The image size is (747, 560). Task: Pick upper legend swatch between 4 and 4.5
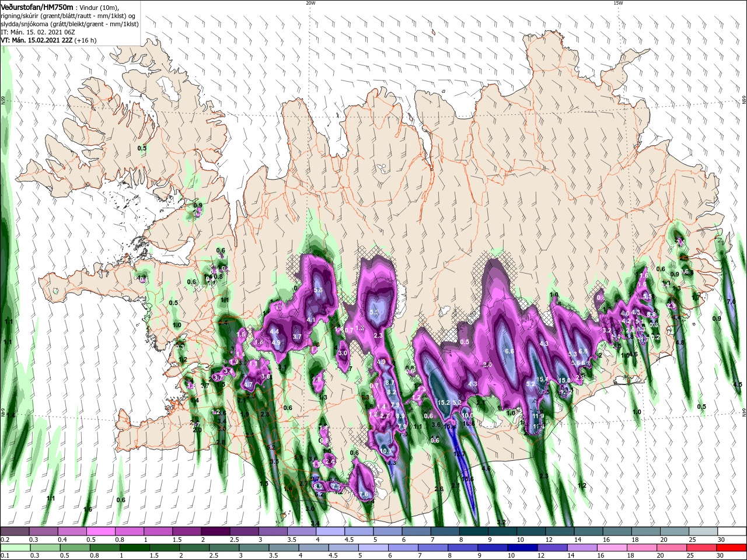[330, 531]
